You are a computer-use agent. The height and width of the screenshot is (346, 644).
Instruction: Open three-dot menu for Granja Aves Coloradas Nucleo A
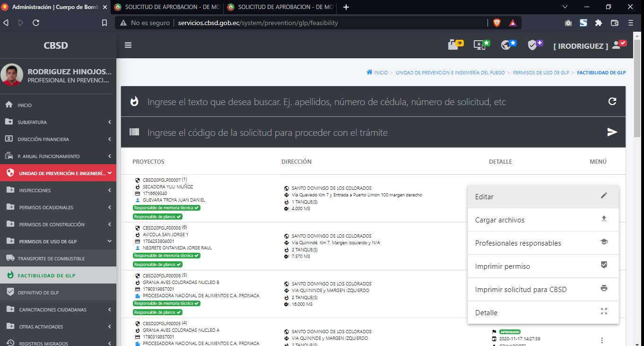pos(601,340)
